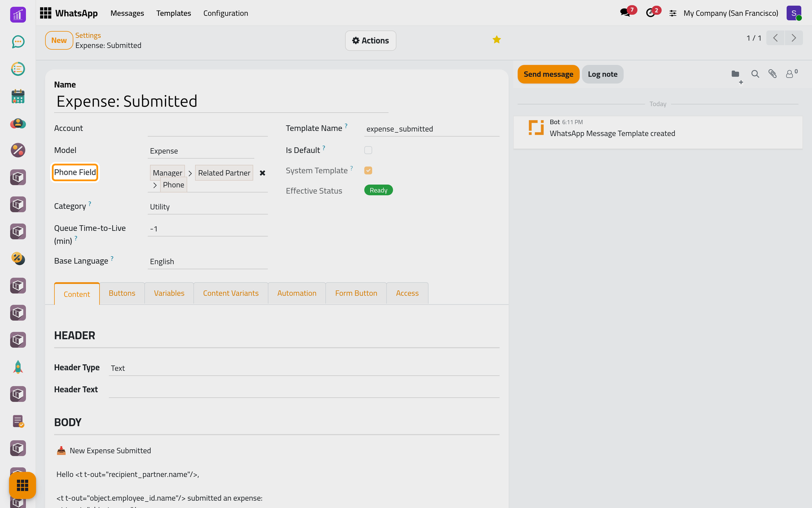This screenshot has width=812, height=508.
Task: Click the Template Name input field
Action: click(x=432, y=129)
